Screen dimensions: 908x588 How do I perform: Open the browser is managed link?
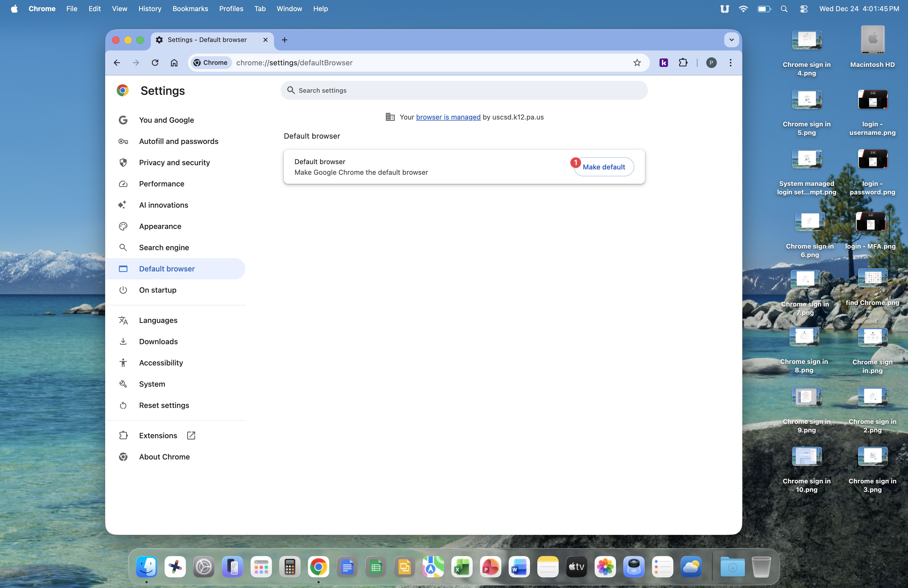448,117
